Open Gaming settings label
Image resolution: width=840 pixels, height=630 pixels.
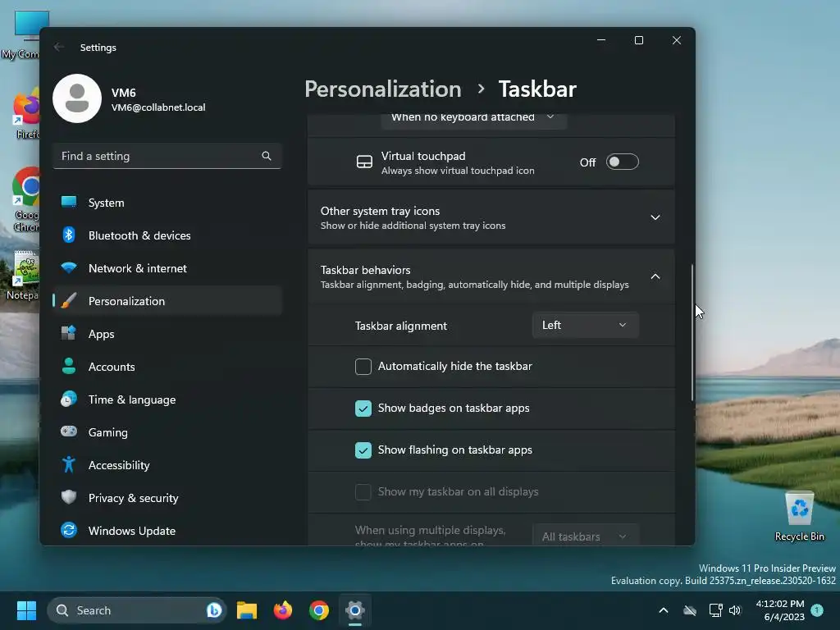click(107, 432)
